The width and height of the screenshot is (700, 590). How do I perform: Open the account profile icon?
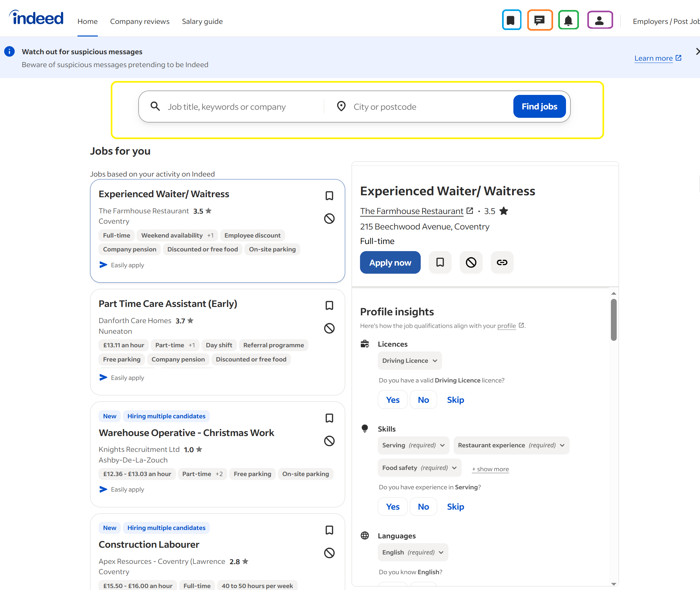[600, 20]
